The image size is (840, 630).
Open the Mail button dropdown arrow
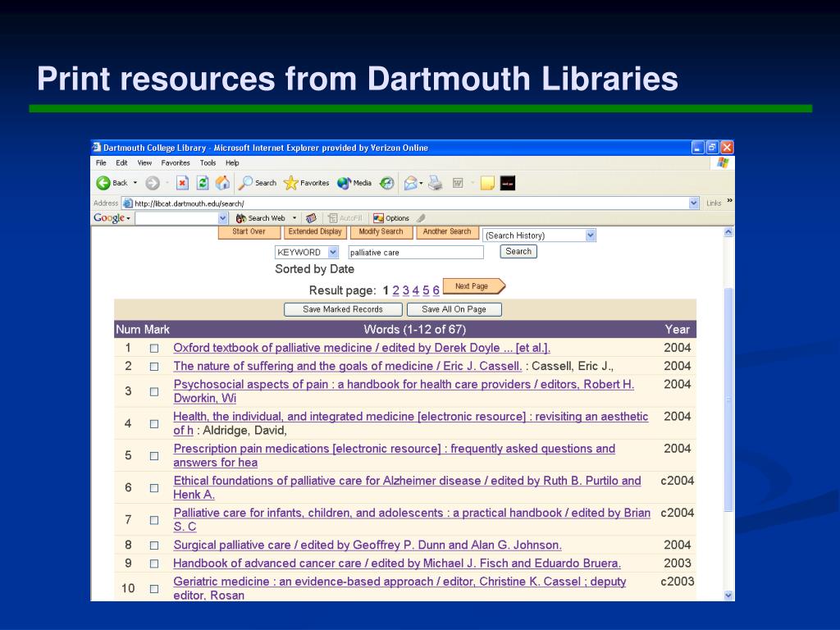421,183
